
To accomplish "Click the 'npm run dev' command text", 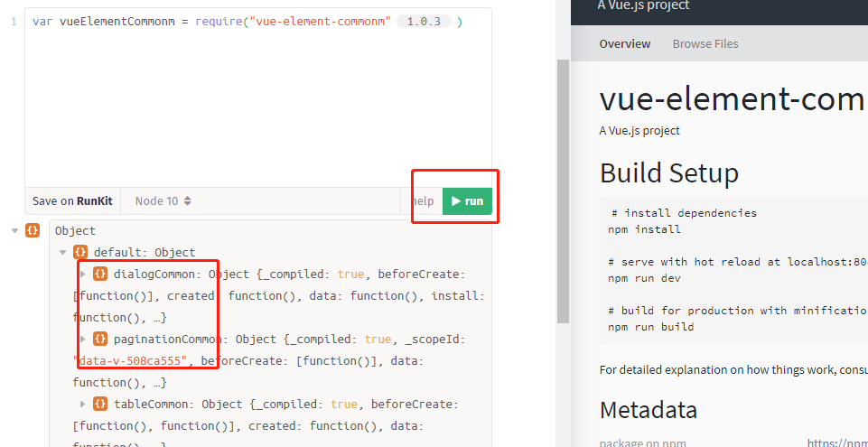I will click(x=644, y=278).
